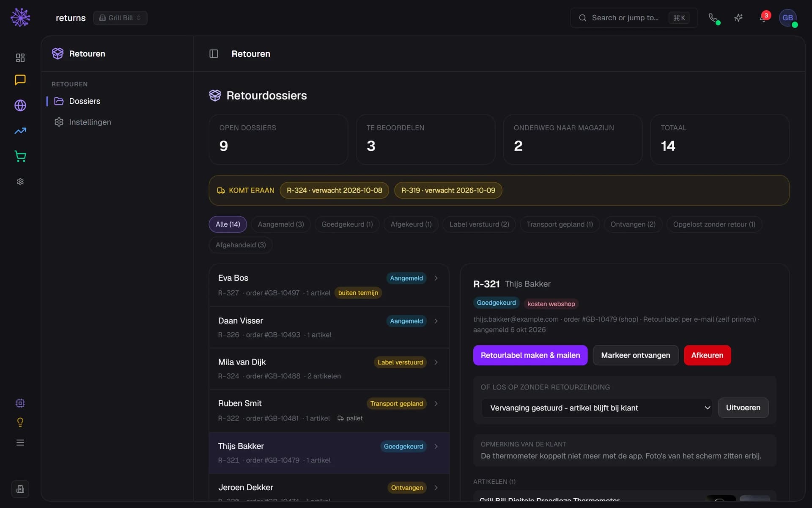Click the red Afkeuren button
812x508 pixels.
pos(707,355)
